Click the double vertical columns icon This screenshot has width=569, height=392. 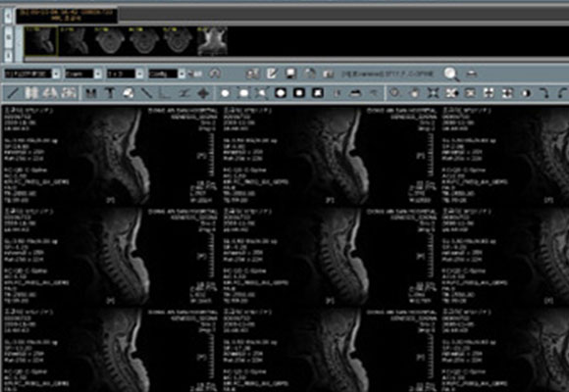click(x=31, y=93)
